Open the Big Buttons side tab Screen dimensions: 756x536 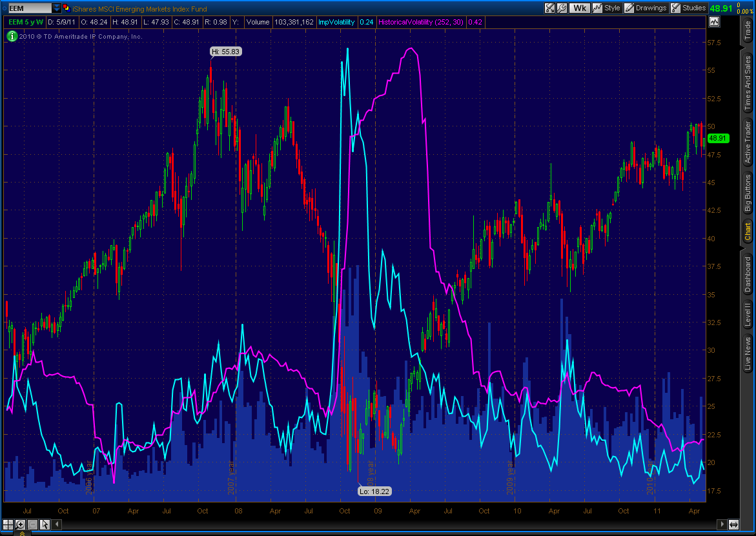point(748,193)
